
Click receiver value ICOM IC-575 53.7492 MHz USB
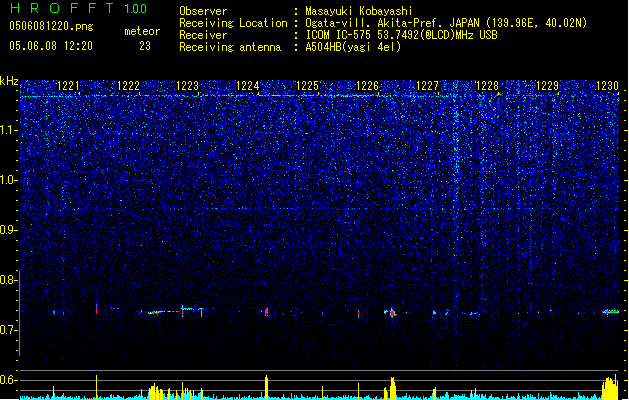point(401,35)
